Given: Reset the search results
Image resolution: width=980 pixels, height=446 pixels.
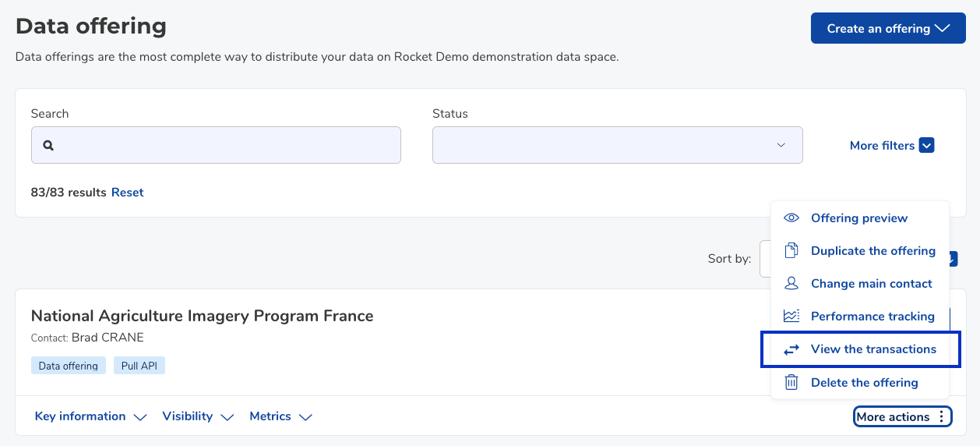Looking at the screenshot, I should pos(127,192).
